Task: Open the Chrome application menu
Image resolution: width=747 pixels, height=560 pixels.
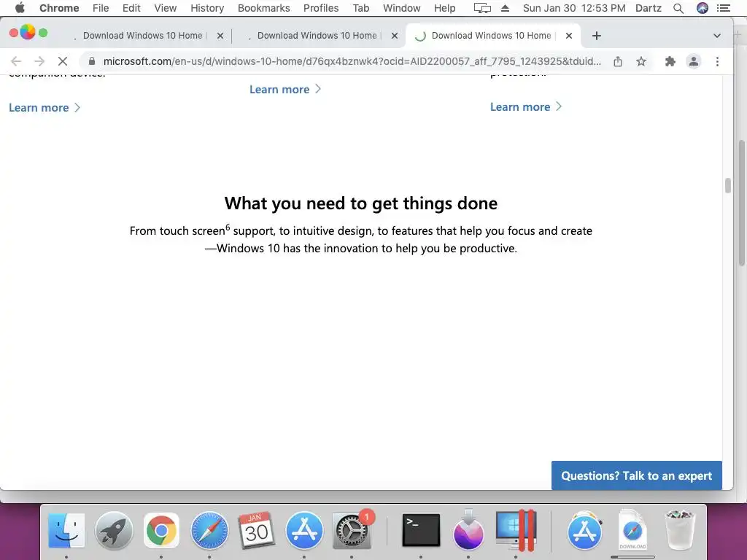Action: (x=59, y=8)
